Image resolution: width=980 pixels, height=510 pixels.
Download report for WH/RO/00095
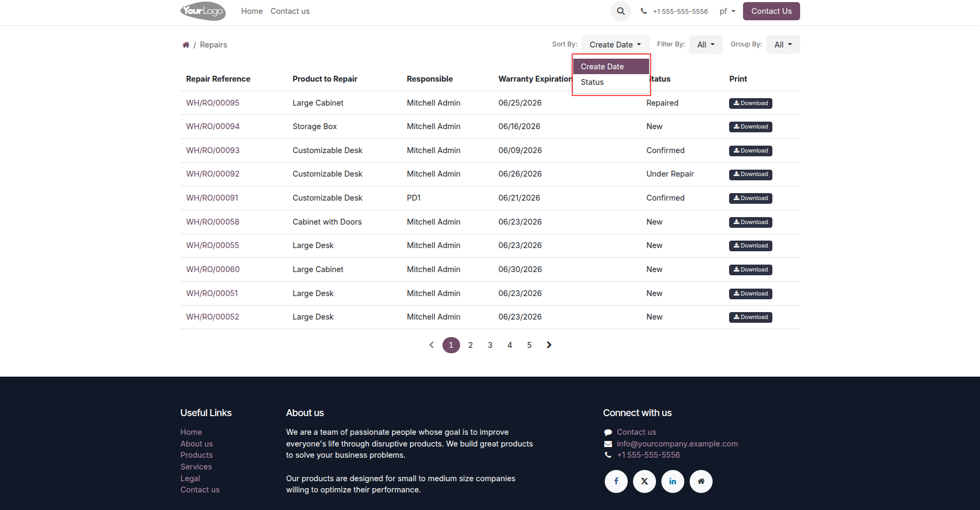click(750, 103)
